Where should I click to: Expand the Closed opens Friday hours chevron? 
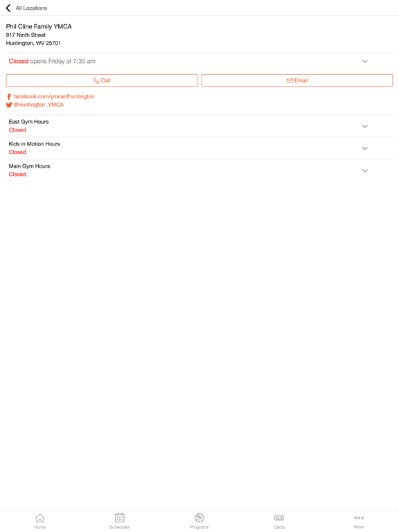pyautogui.click(x=365, y=62)
